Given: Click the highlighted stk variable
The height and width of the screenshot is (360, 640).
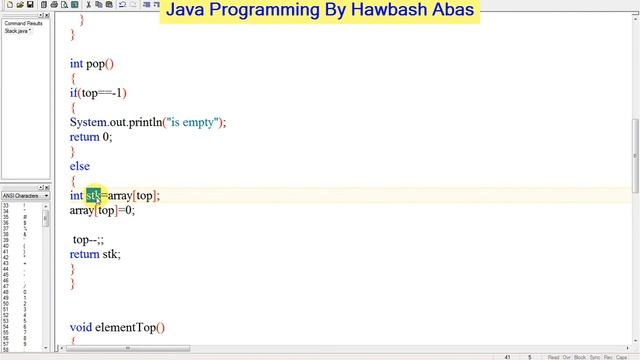Looking at the screenshot, I should click(x=93, y=196).
